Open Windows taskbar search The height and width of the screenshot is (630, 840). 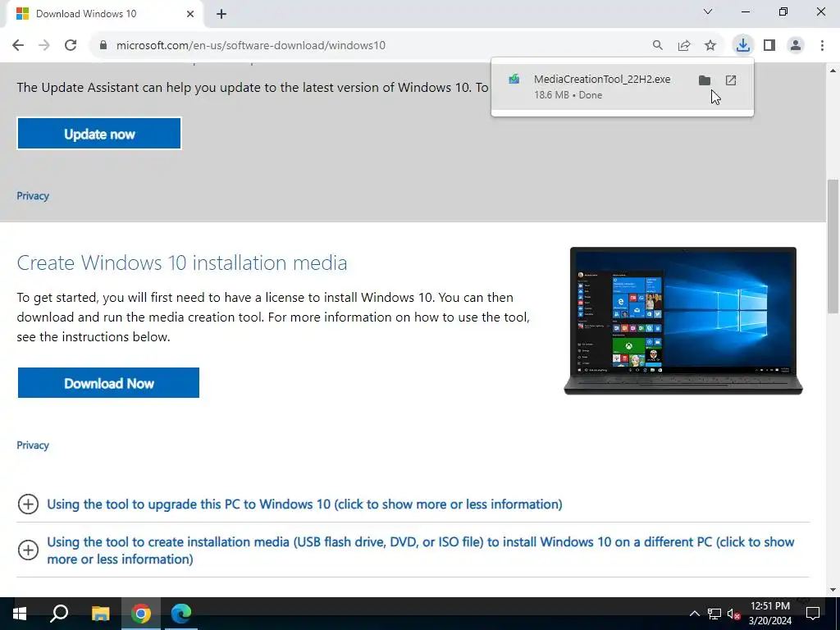[x=59, y=614]
